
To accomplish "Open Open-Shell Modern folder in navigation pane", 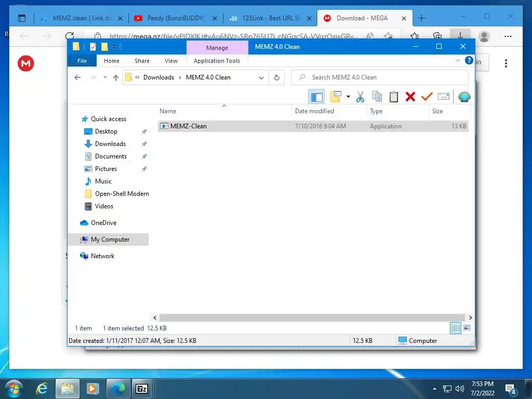I will (x=122, y=194).
